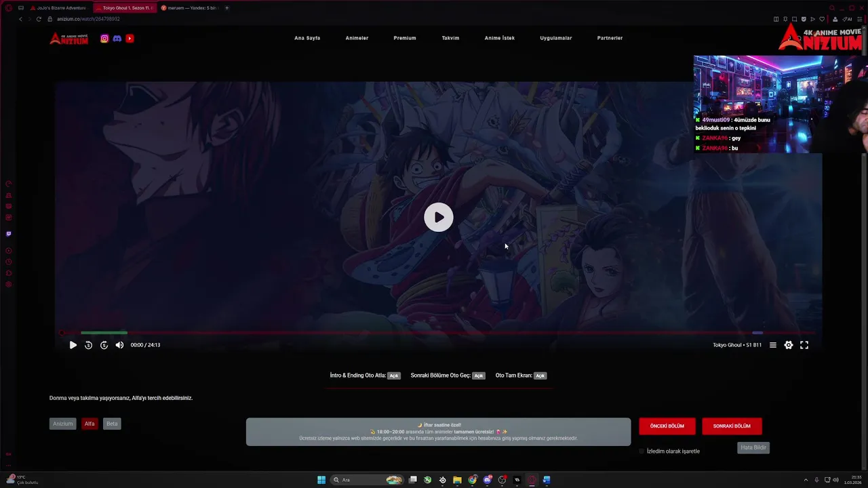
Task: Play the video from the control bar
Action: 73,345
